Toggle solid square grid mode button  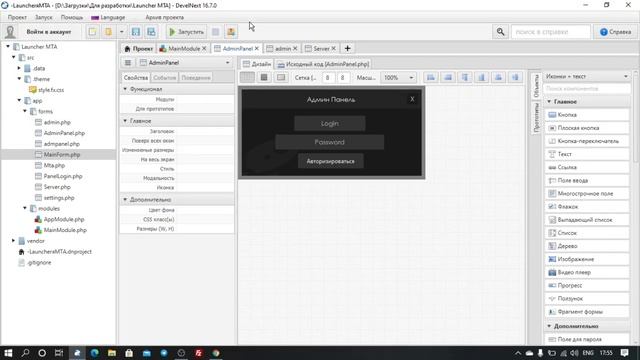coord(264,77)
